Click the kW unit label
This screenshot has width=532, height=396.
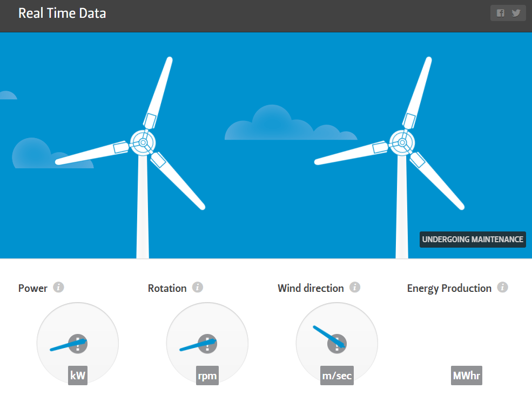coord(78,375)
